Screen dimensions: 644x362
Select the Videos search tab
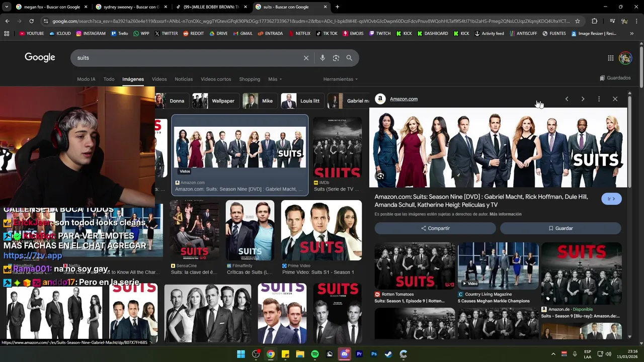[x=159, y=79]
